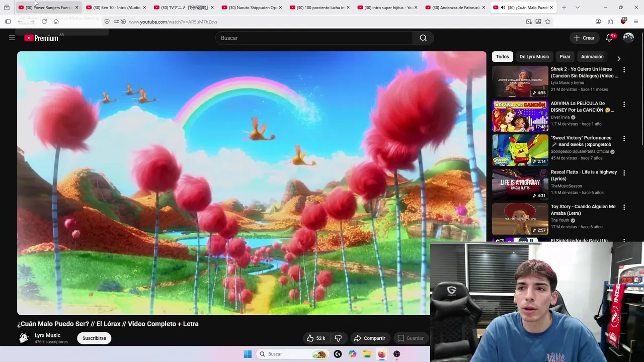Viewport: 644px width, 362px height.
Task: Bookmark this page with star icon
Action: [548, 22]
